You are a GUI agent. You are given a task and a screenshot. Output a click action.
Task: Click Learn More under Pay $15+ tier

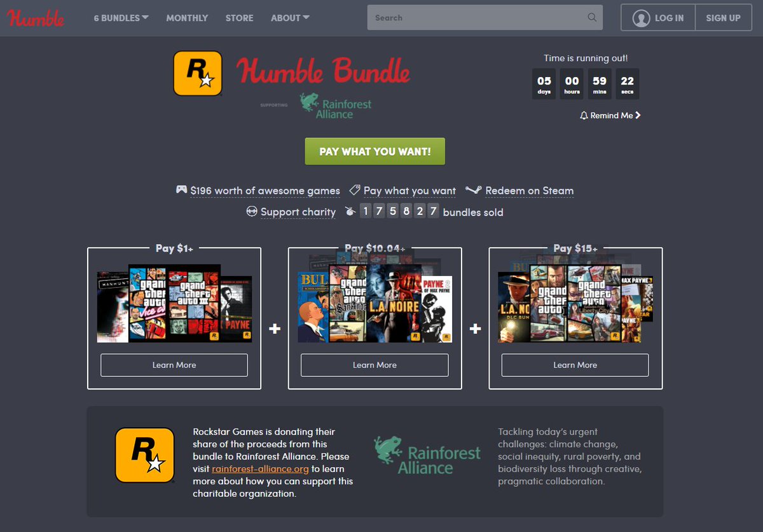pyautogui.click(x=575, y=365)
